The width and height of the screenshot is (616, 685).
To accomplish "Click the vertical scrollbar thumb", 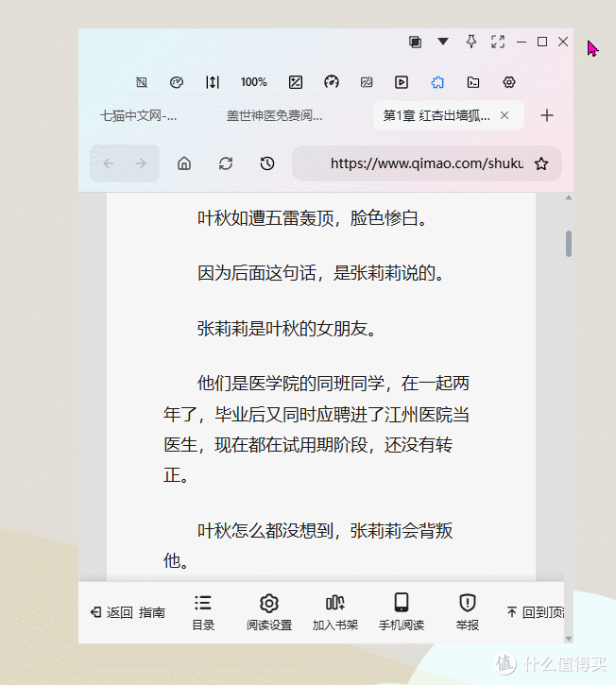I will [569, 244].
